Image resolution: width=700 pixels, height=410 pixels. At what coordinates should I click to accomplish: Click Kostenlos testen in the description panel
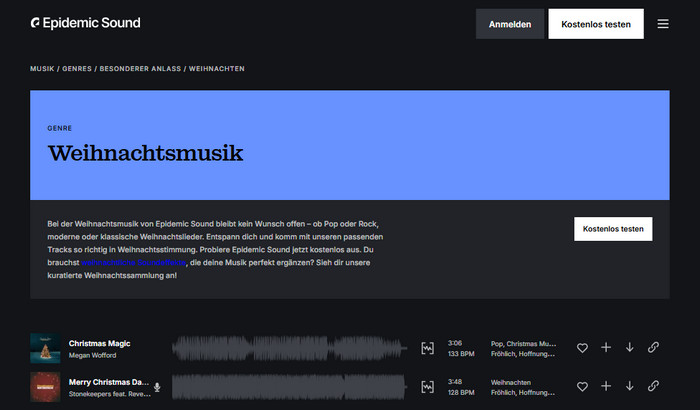613,229
